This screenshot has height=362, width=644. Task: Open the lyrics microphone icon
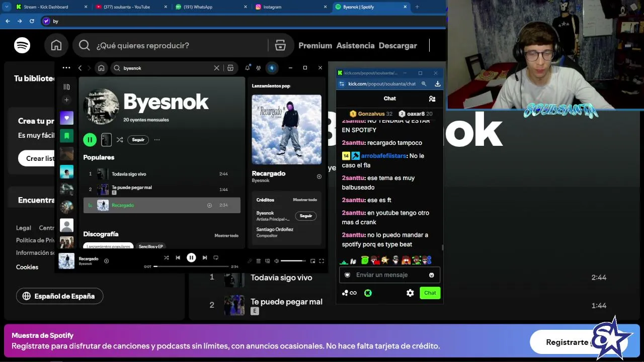tap(250, 261)
